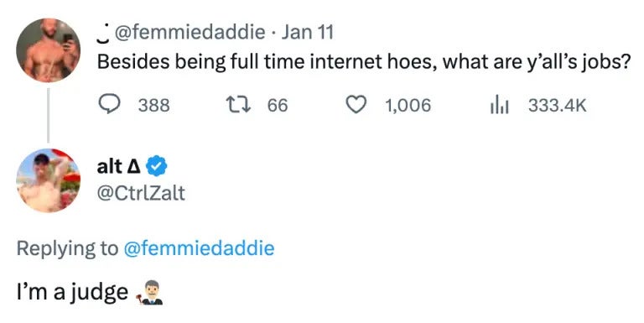Click the Jan 11 timestamp
This screenshot has width=644, height=323.
307,32
